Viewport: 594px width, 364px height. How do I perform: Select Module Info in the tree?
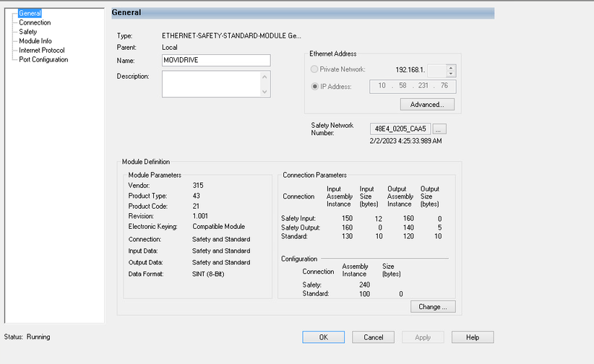pos(35,41)
